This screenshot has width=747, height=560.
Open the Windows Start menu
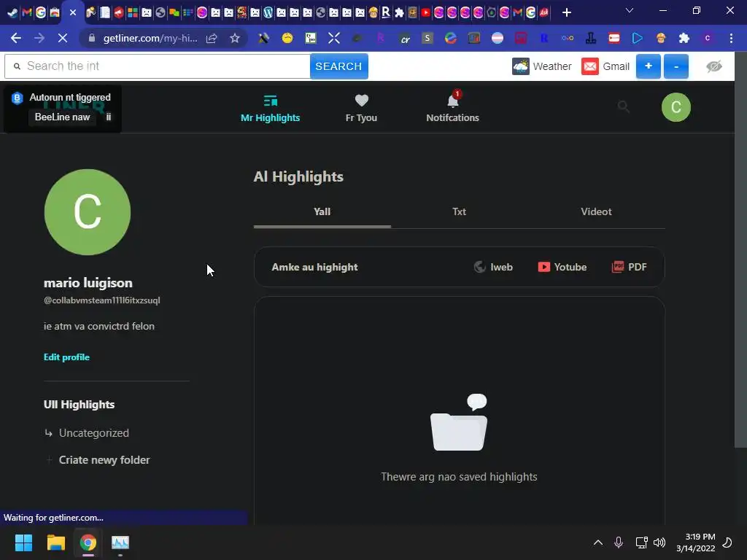tap(23, 542)
